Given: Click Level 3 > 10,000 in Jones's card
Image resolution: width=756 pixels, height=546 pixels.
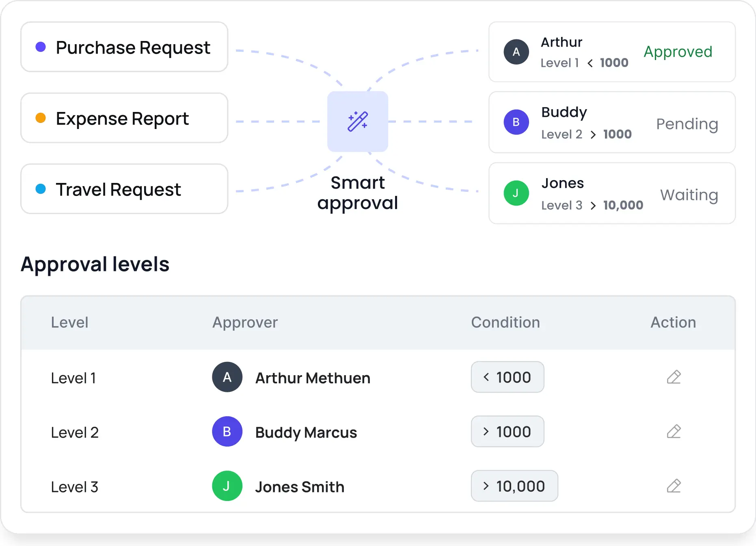Looking at the screenshot, I should (x=592, y=205).
